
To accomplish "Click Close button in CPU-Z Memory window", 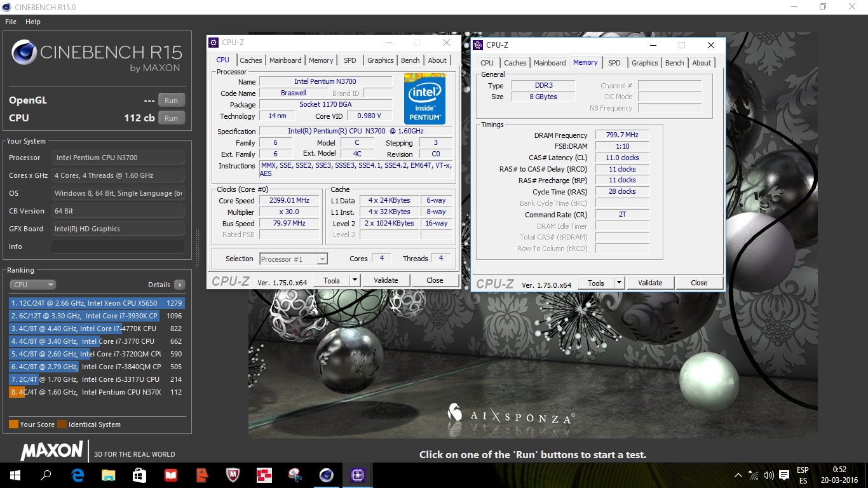I will click(699, 283).
